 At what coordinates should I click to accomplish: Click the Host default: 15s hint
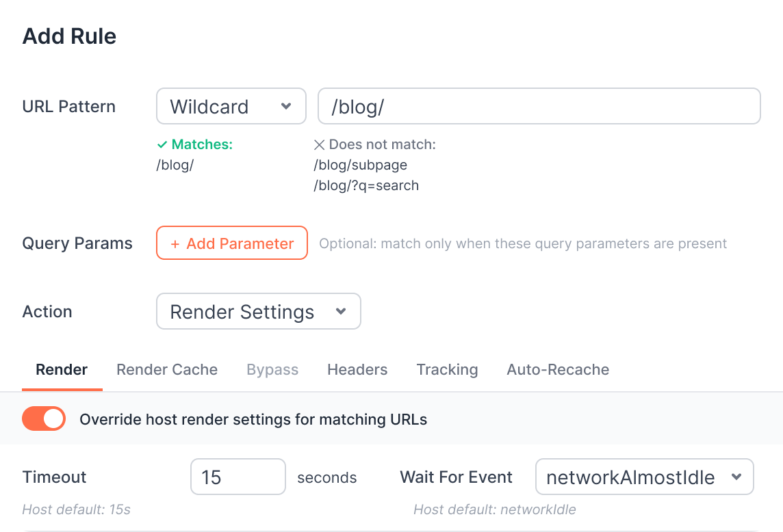(x=77, y=509)
